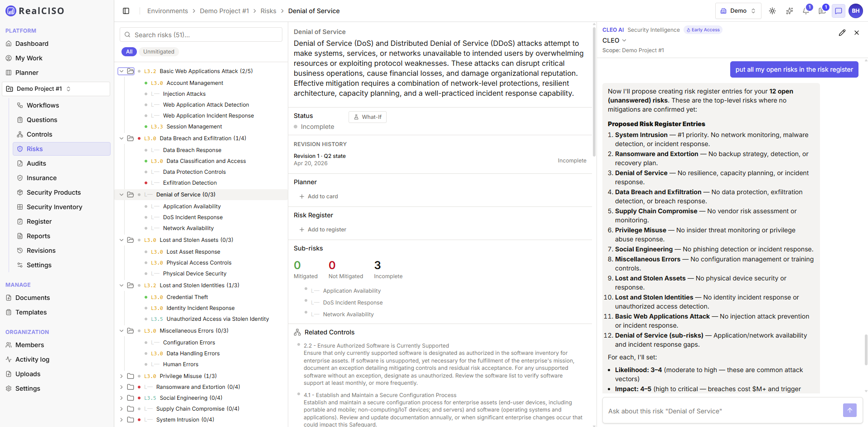Open organization Settings at sidebar bottom
Image resolution: width=868 pixels, height=427 pixels.
(x=28, y=388)
